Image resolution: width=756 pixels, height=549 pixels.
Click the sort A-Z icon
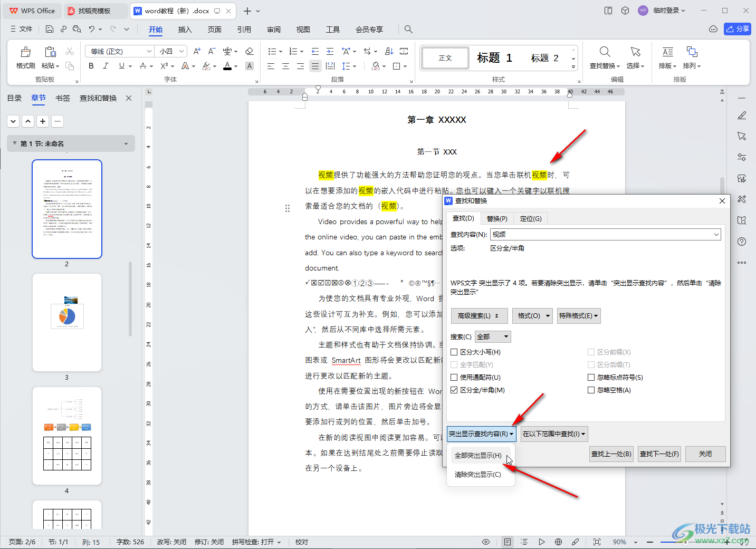tap(389, 51)
